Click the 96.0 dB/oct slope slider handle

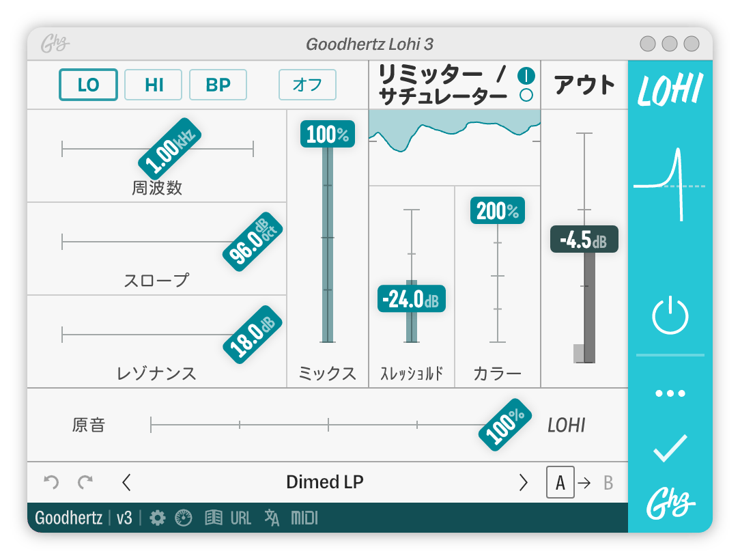click(253, 242)
